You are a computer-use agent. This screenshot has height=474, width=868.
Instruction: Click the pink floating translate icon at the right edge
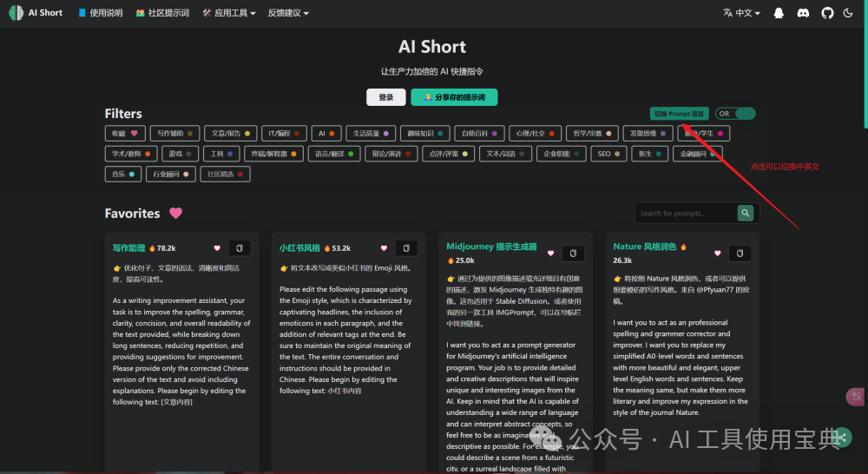[x=856, y=397]
